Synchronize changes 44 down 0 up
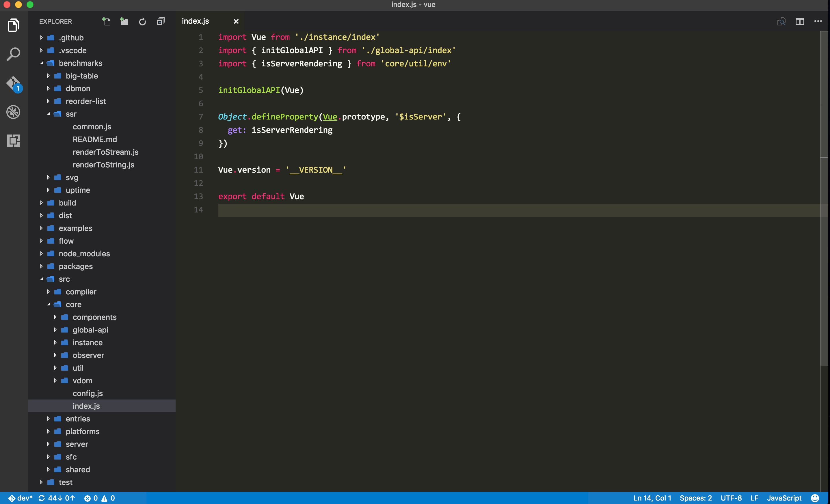The width and height of the screenshot is (830, 504). point(57,498)
